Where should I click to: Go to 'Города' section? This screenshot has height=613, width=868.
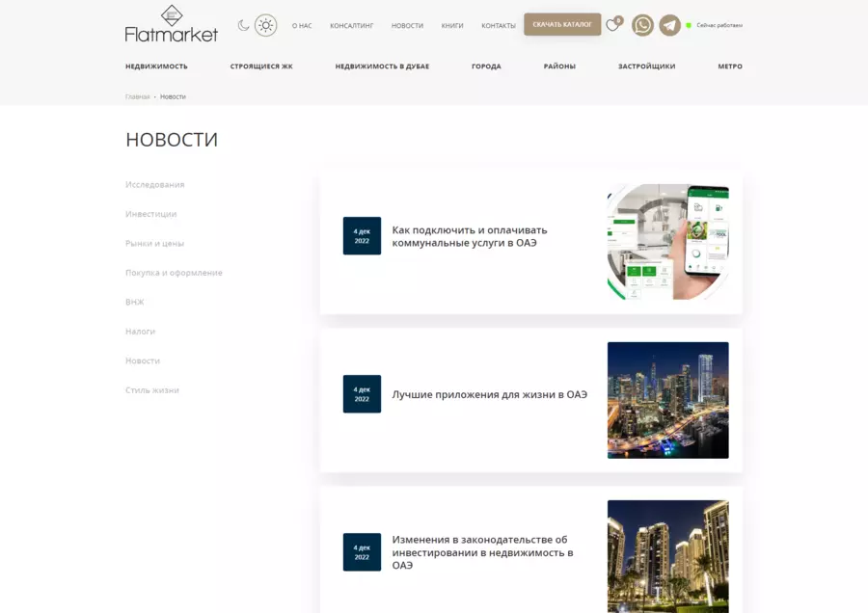coord(486,67)
